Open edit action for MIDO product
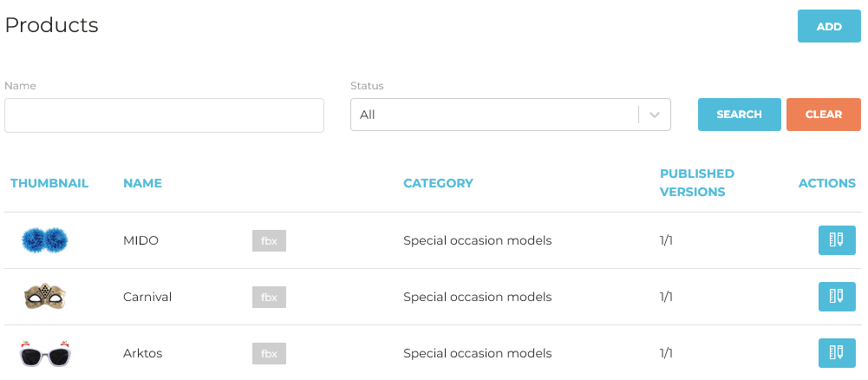The height and width of the screenshot is (380, 868). point(836,240)
